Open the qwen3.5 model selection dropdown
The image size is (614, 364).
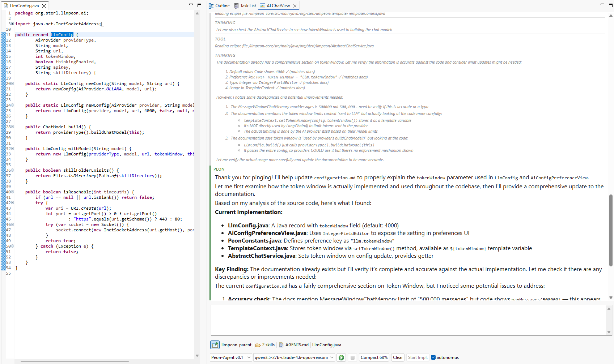click(x=294, y=357)
